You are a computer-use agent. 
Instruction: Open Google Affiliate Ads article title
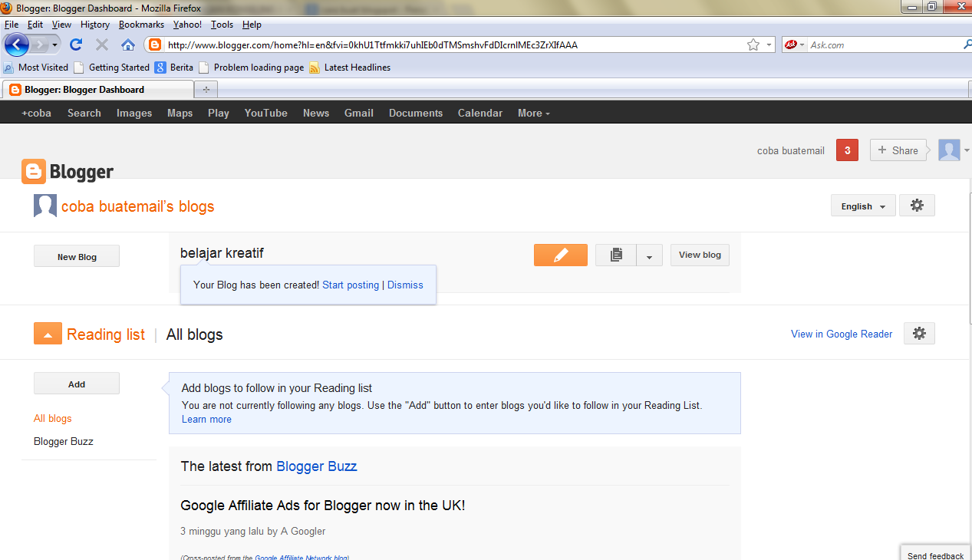point(323,506)
